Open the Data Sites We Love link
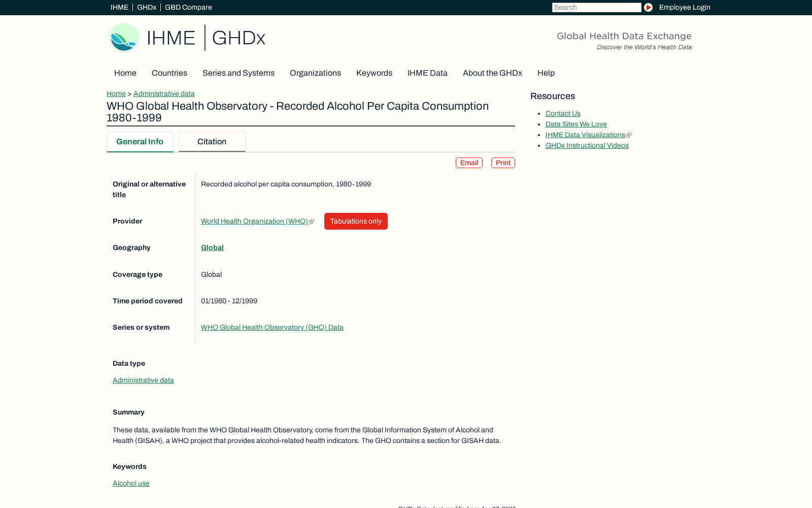This screenshot has width=812, height=508. point(576,124)
